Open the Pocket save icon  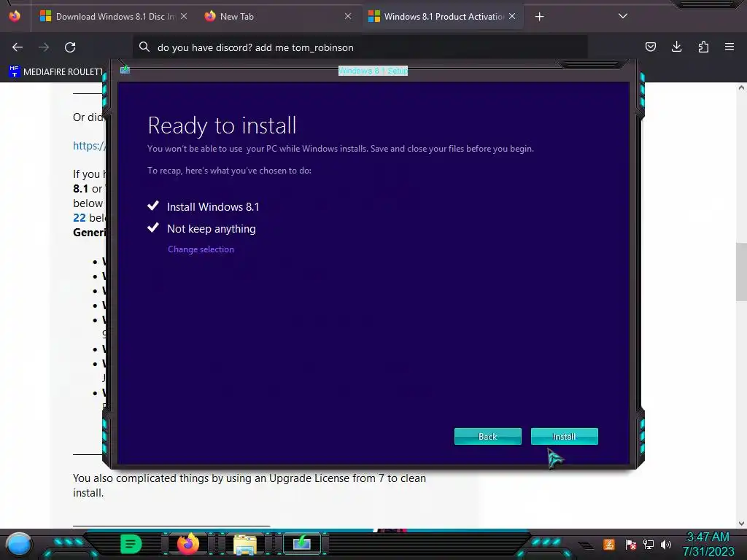click(650, 47)
